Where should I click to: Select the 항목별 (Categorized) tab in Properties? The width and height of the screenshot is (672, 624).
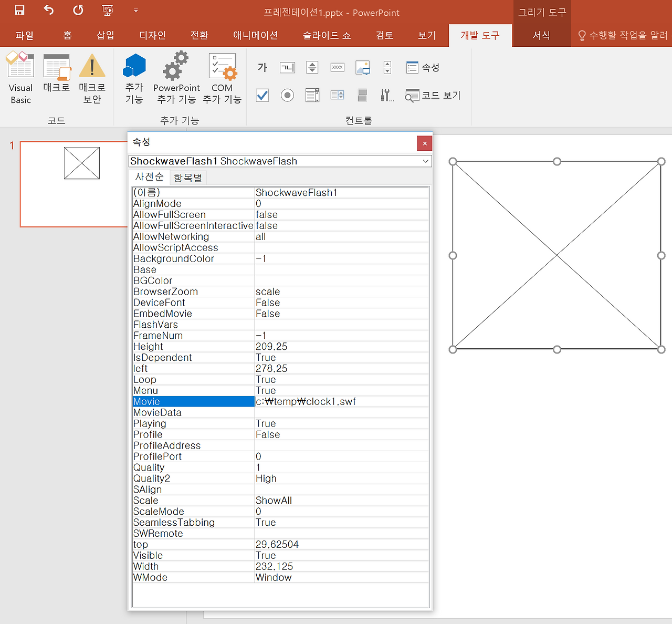coord(188,178)
